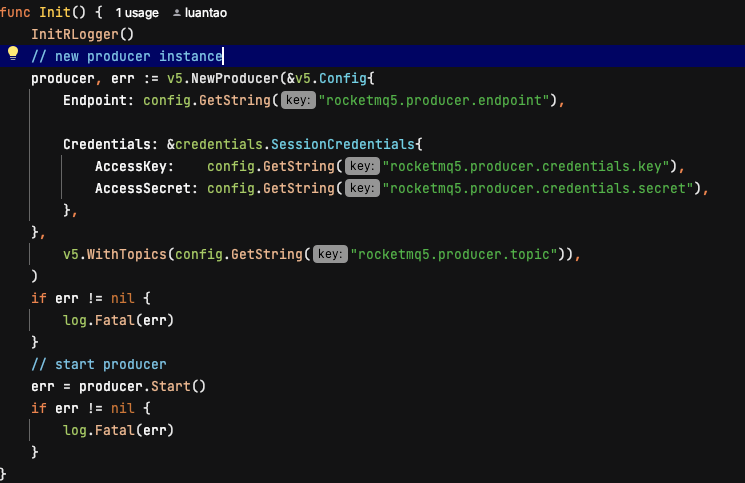Click the second log.Fatal(err) statement
Screen dimensions: 745x483
(118, 430)
